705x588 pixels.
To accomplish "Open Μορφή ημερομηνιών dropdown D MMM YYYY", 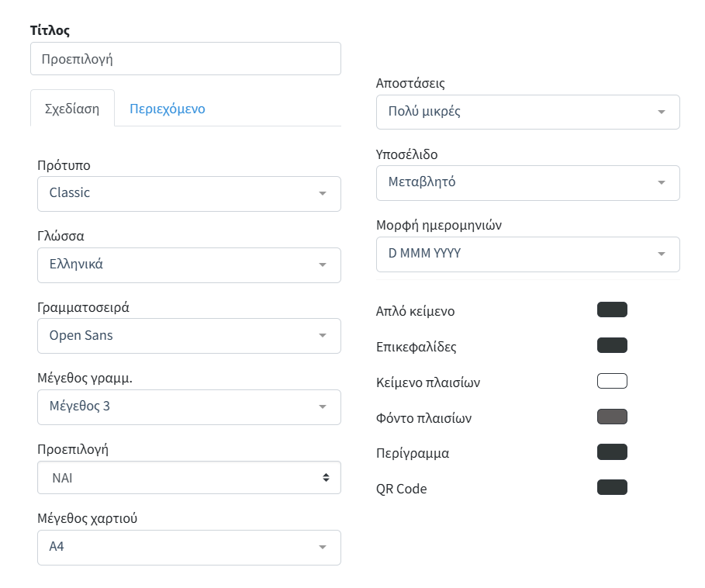I will click(527, 254).
